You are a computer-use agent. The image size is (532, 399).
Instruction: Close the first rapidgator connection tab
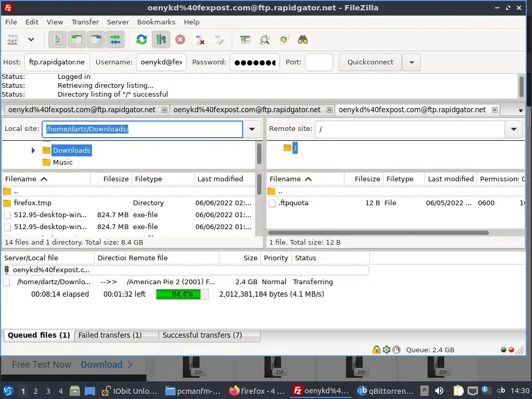pos(164,110)
